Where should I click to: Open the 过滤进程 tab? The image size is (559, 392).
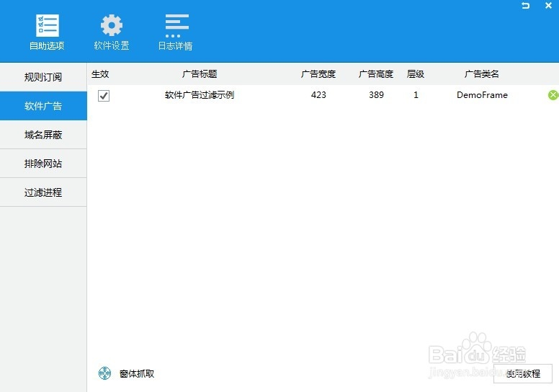tap(43, 192)
